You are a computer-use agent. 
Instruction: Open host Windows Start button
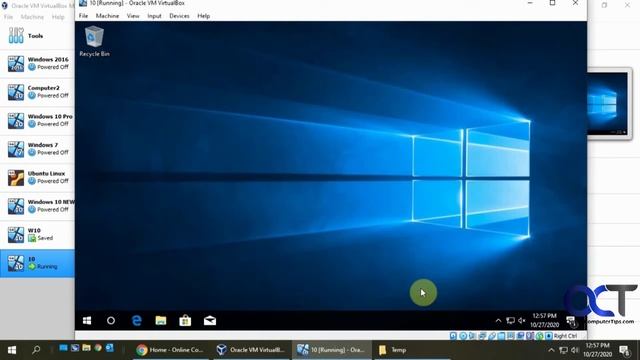[x=12, y=350]
